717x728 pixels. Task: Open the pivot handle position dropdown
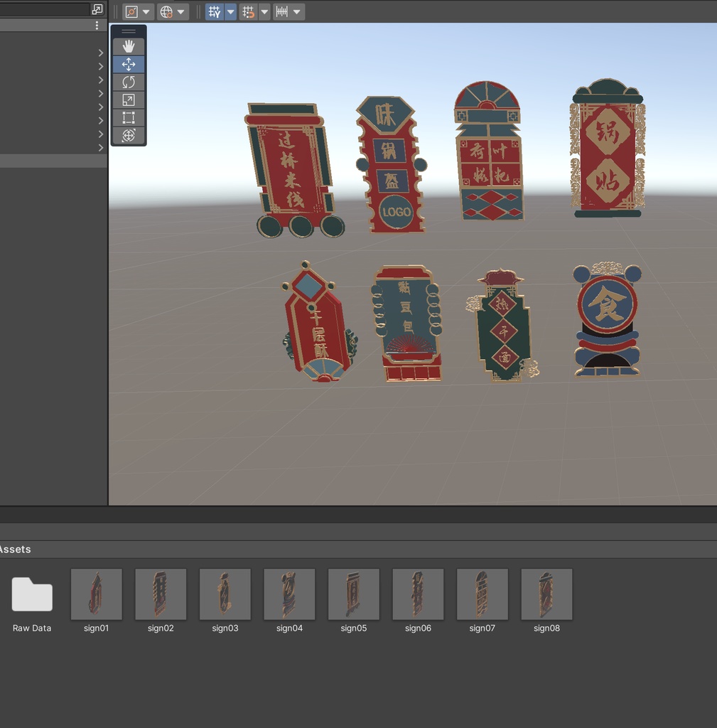point(146,11)
